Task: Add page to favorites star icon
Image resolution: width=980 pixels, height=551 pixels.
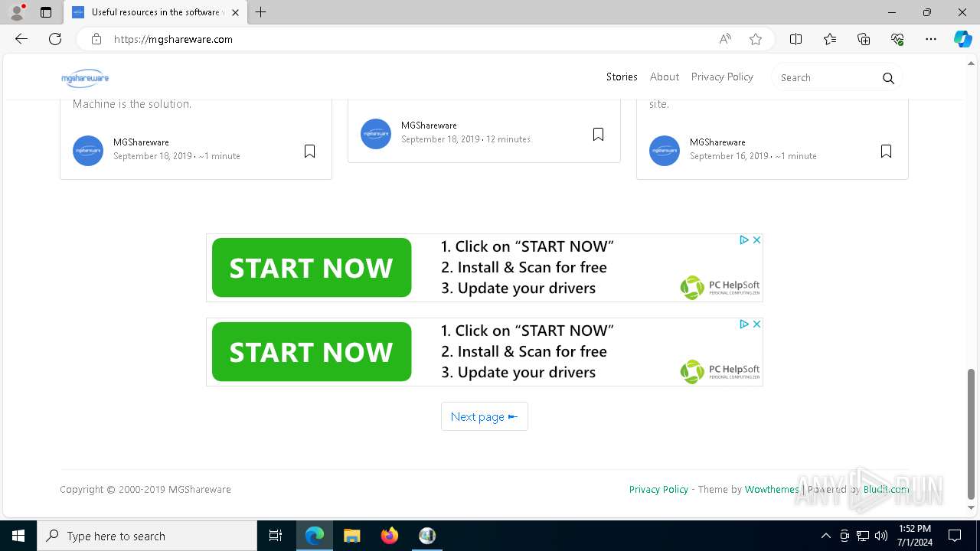Action: pos(756,39)
